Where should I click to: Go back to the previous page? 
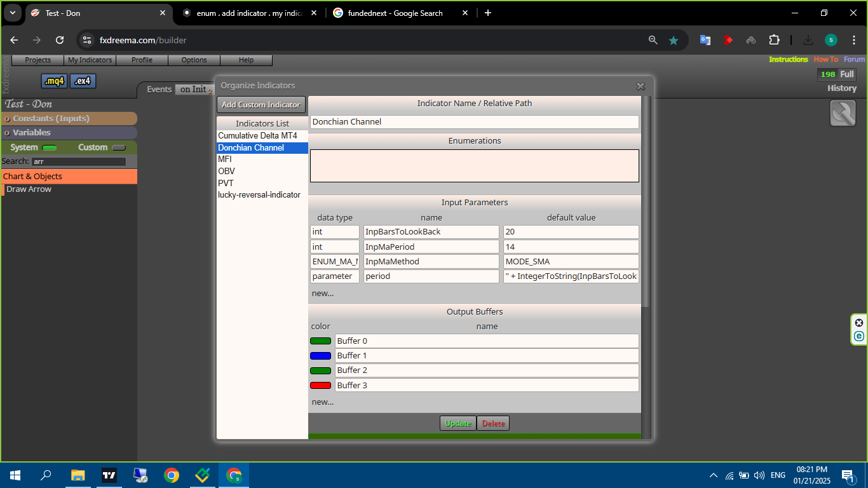click(x=14, y=40)
